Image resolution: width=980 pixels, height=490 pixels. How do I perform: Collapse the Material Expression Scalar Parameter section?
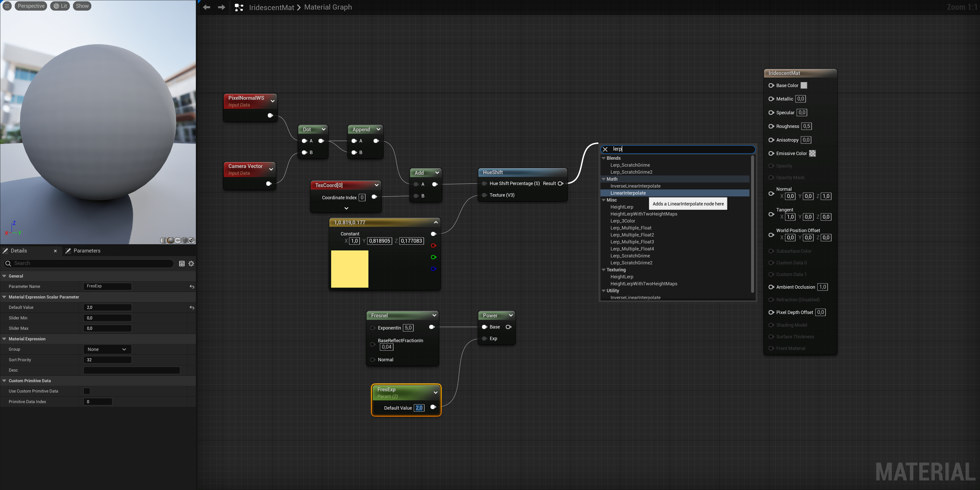pyautogui.click(x=4, y=297)
